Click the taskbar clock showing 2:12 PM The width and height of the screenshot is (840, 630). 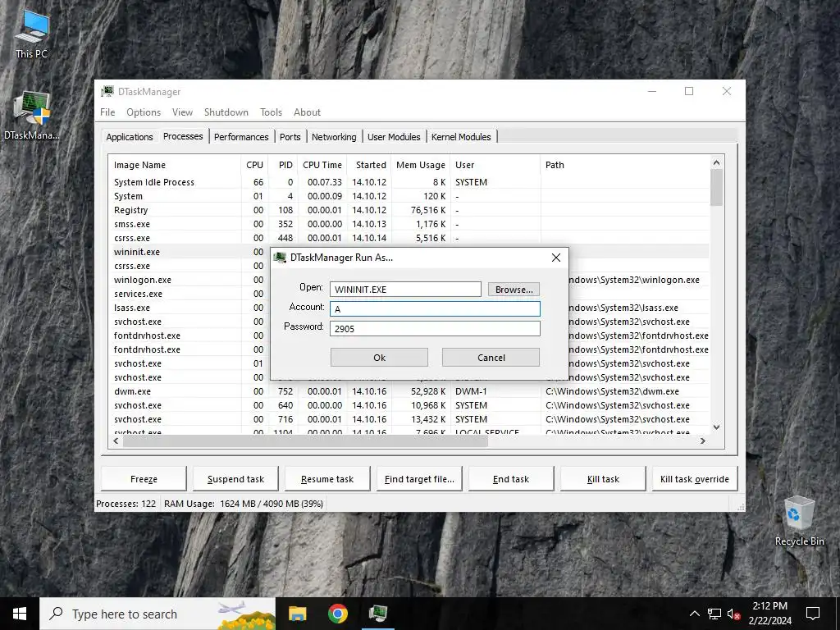pos(769,614)
